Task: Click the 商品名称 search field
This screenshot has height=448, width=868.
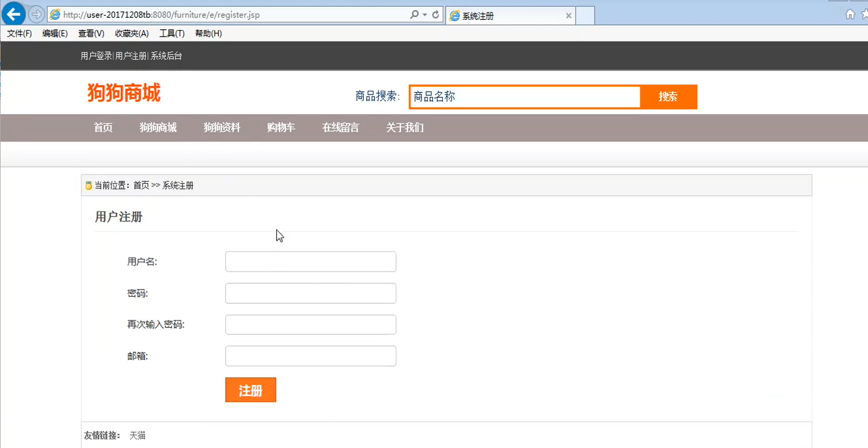Action: (x=525, y=97)
